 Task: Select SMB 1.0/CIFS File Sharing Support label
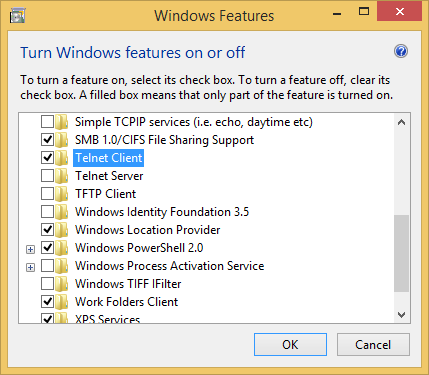coord(164,140)
